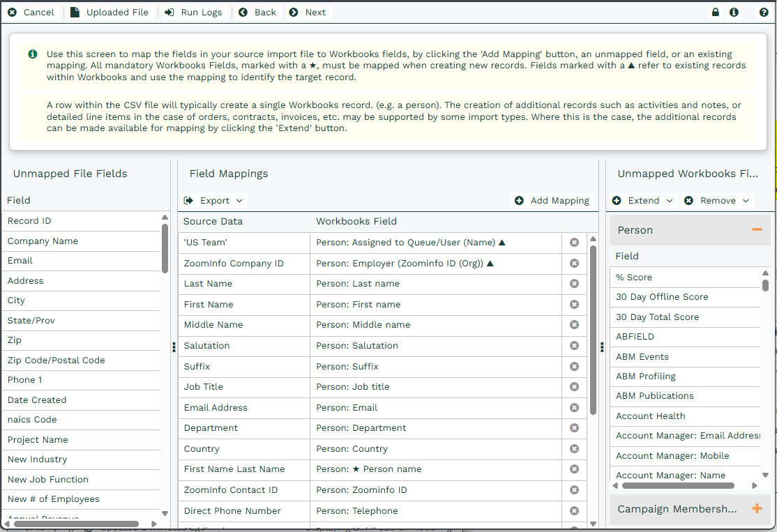Click the Cancel button in toolbar

click(31, 13)
